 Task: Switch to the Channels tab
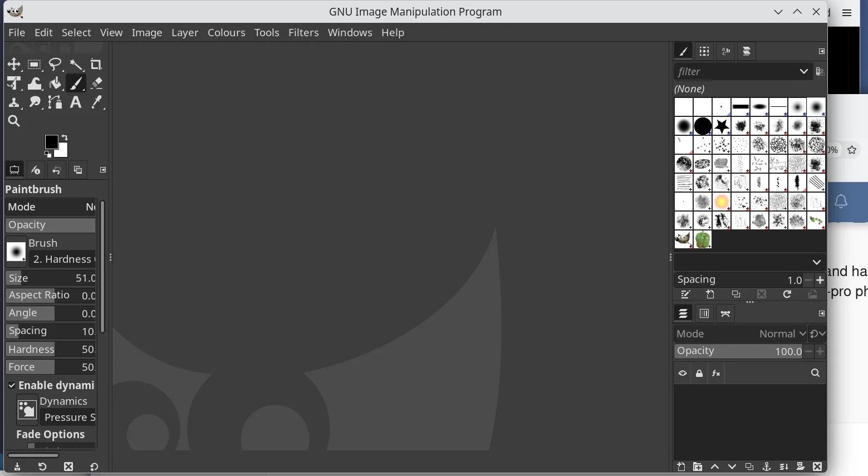point(704,314)
